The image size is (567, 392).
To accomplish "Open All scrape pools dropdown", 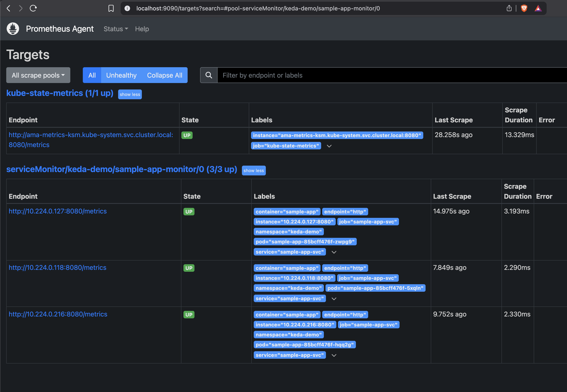I will click(38, 75).
